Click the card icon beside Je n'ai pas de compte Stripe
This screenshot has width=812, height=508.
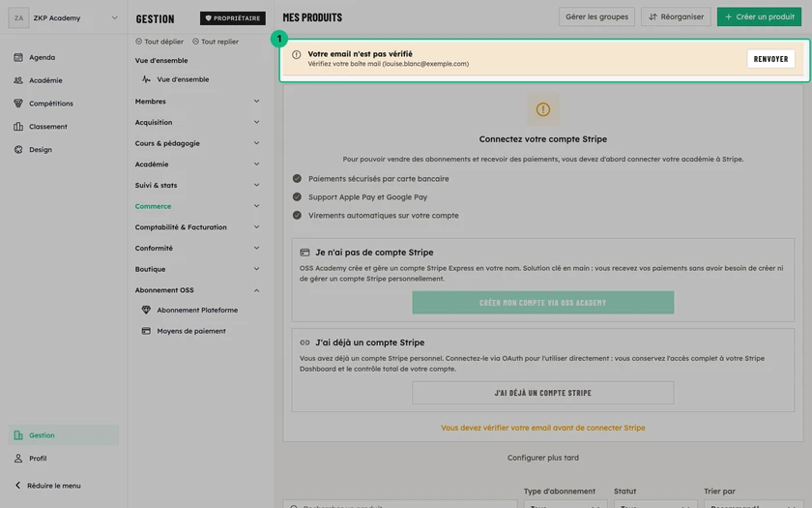pos(304,253)
